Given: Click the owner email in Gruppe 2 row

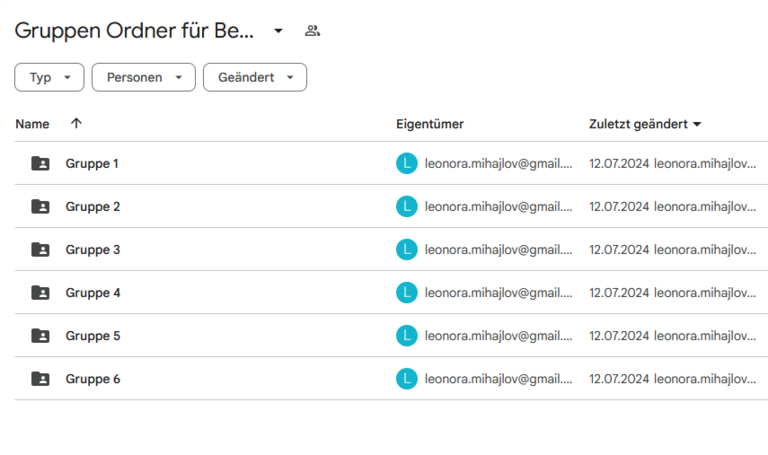Looking at the screenshot, I should click(x=498, y=207).
